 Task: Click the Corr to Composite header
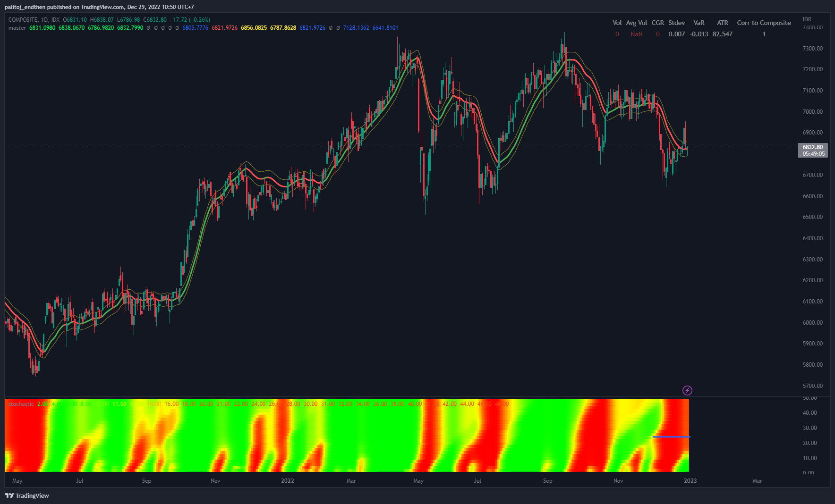764,23
